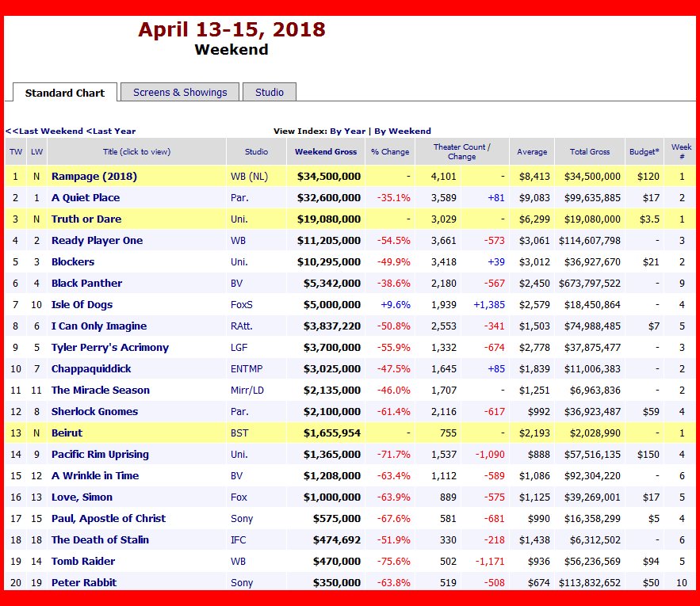Click the Par. studio link for A Quiet Place
The image size is (700, 606).
239,198
